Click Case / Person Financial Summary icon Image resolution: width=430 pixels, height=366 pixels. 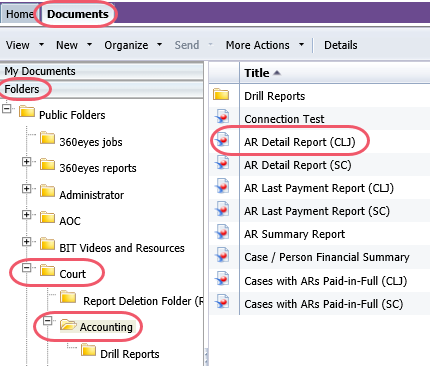point(222,256)
